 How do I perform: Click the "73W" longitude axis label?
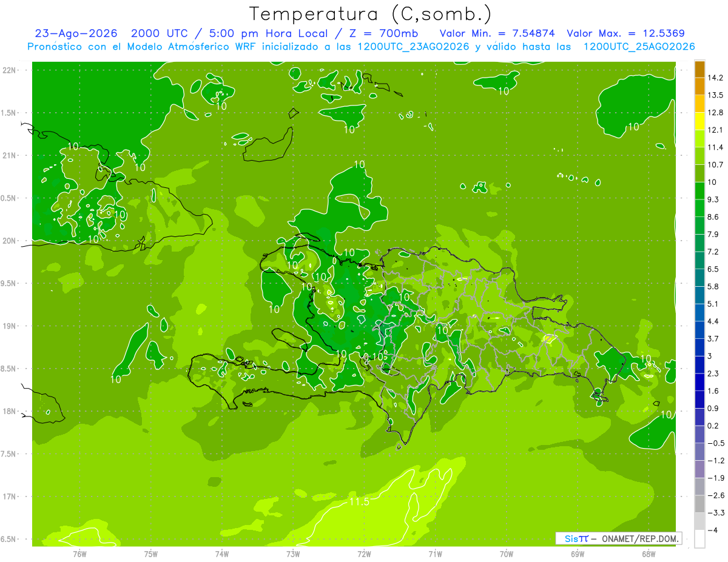[293, 554]
